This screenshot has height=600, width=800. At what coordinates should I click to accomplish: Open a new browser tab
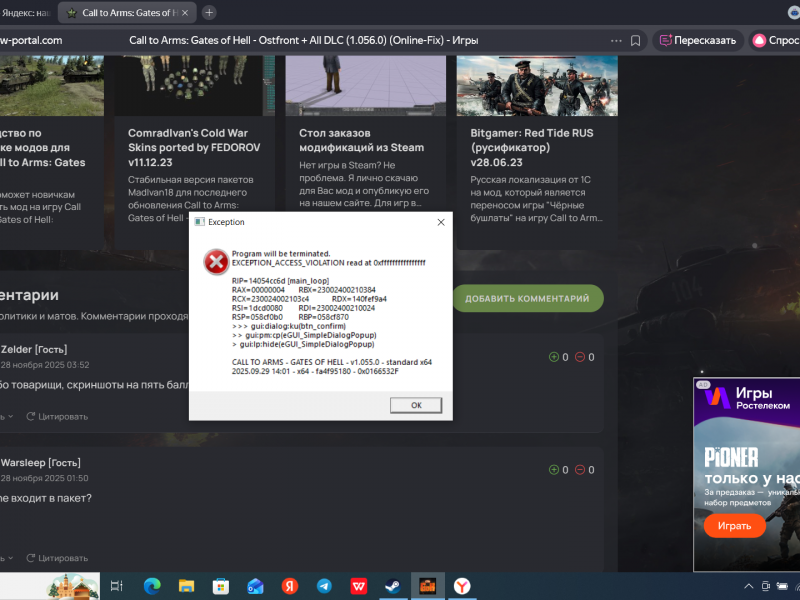tap(209, 13)
